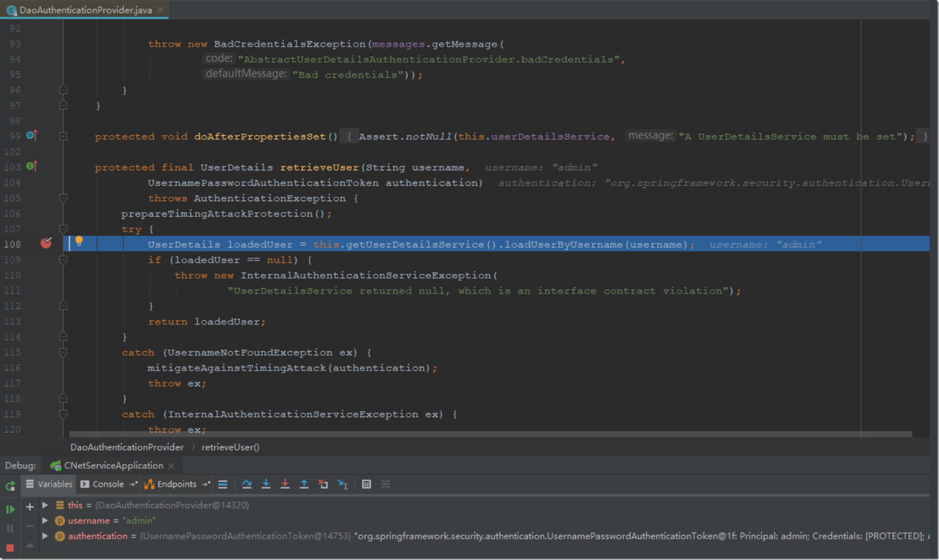Screen dimensions: 939x560
Task: Step Over the current line
Action: [x=247, y=484]
